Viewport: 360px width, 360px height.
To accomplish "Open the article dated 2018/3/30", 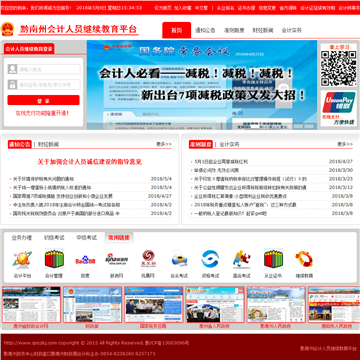I will [x=216, y=170].
